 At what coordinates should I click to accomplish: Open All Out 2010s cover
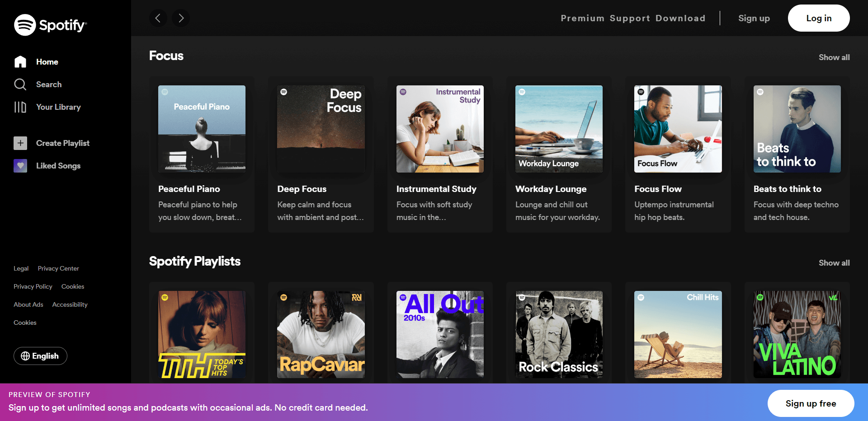point(440,334)
